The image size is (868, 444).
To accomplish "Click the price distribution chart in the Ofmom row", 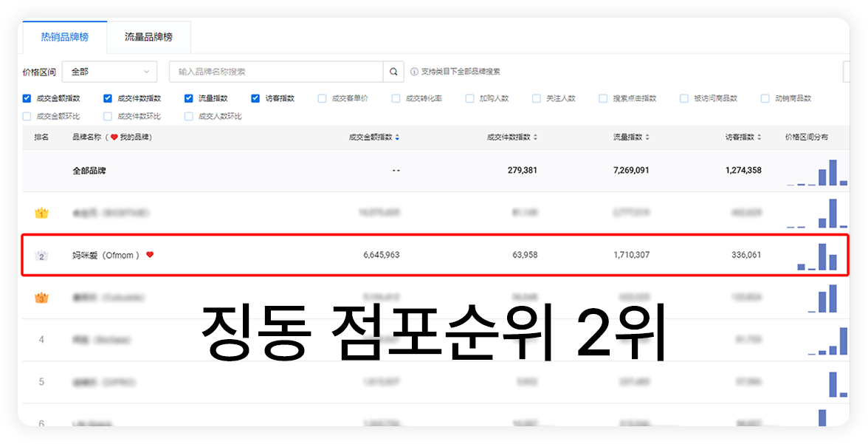I will point(817,256).
